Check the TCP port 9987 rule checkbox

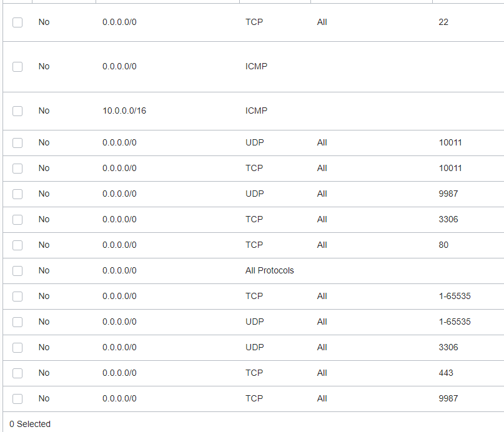coord(17,399)
